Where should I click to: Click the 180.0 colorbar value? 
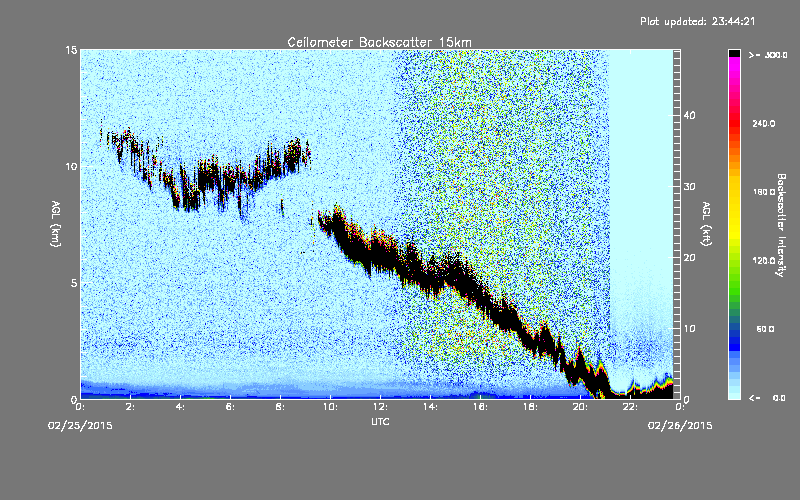(x=764, y=192)
